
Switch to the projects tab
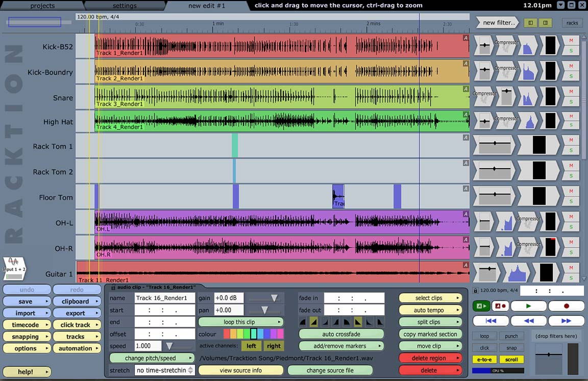click(x=42, y=6)
